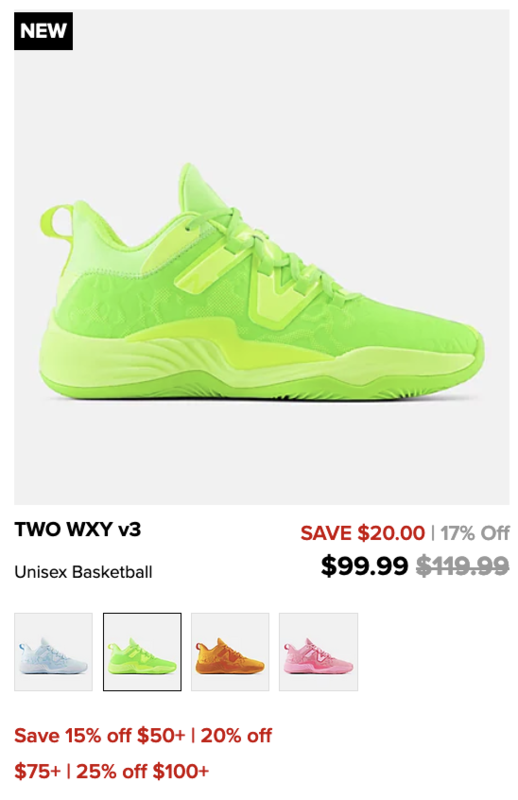Open the neon green shoe product image
Viewport: 518px width, 800px height.
click(261, 257)
